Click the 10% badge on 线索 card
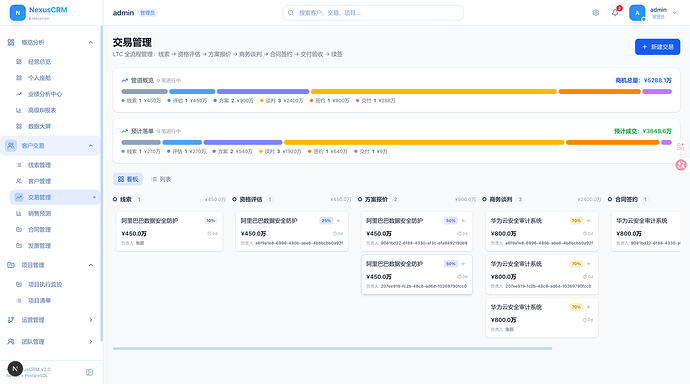Screen dimensions: 690x384 [211, 221]
